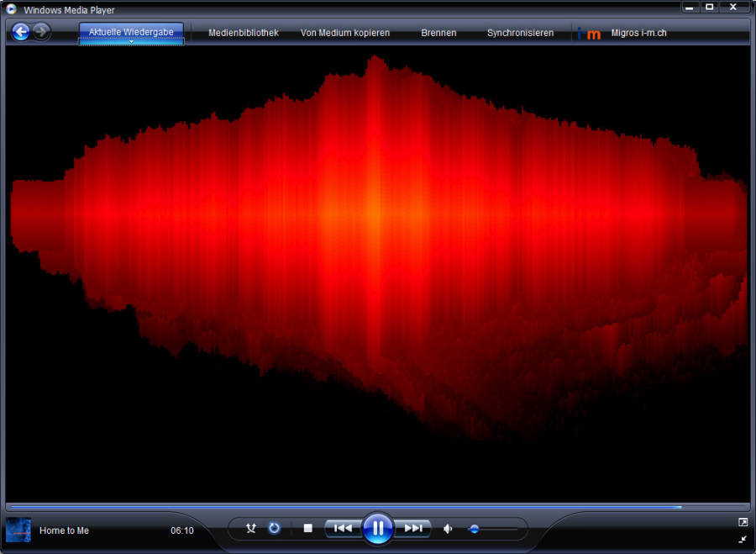This screenshot has height=554, width=756.
Task: Click the Home to Me album thumbnail
Action: pos(18,530)
